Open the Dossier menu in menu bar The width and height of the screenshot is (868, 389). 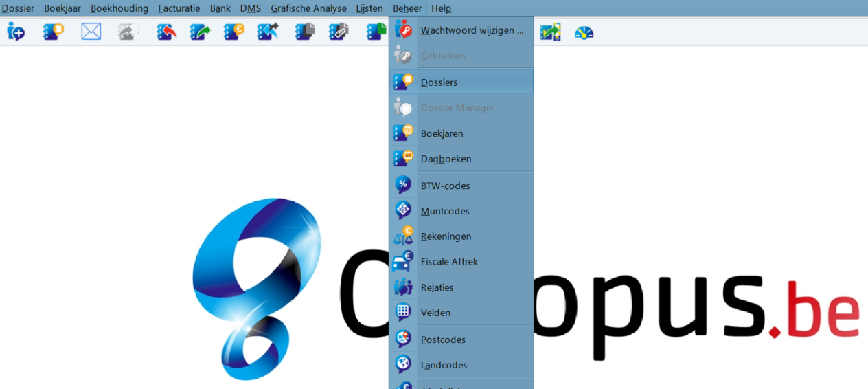point(18,8)
